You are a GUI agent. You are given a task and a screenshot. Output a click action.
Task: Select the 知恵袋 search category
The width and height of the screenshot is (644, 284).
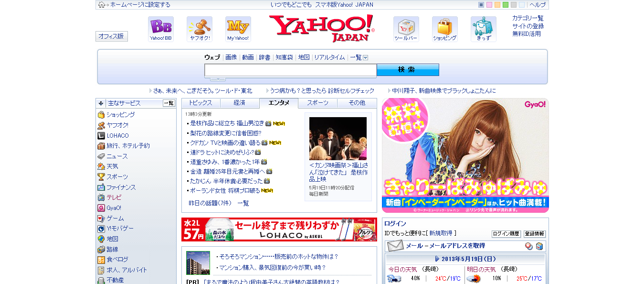pyautogui.click(x=284, y=57)
